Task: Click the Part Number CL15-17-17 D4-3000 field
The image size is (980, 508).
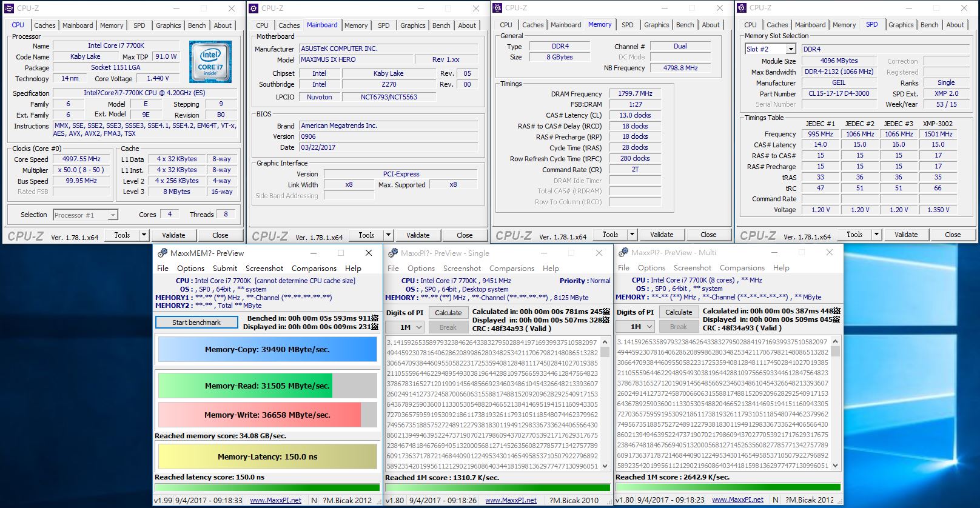Action: [839, 93]
